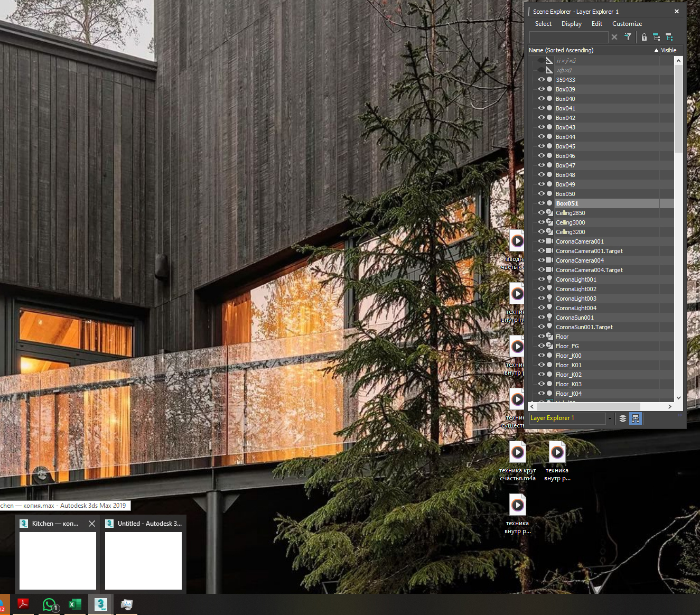Activate Sort by Hierarchy mode icon
This screenshot has height=615, width=700.
point(636,418)
